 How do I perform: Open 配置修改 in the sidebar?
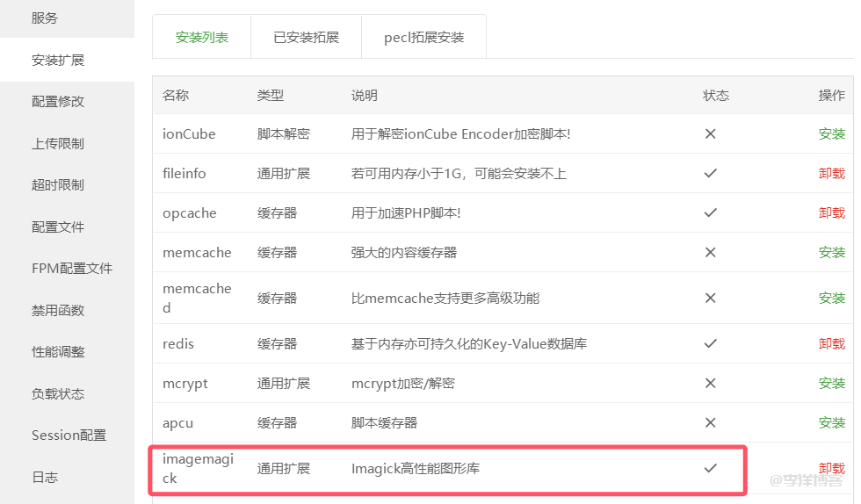click(58, 101)
